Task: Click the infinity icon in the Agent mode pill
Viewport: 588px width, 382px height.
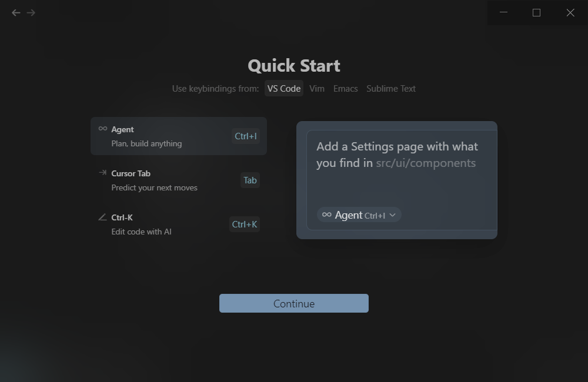Action: point(326,215)
